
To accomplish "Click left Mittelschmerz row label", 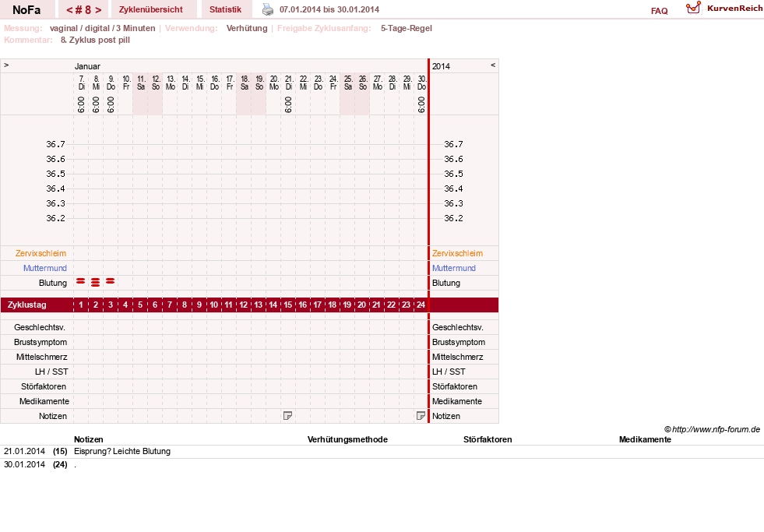I will [41, 357].
